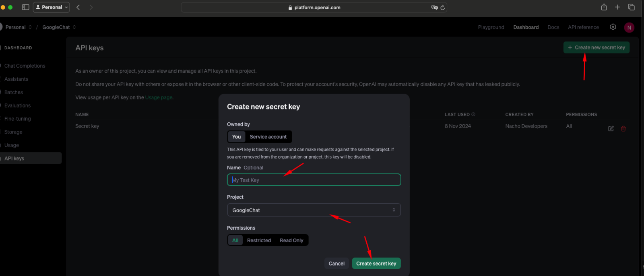Delete Secret key using trash icon
This screenshot has width=644, height=276.
pos(623,128)
